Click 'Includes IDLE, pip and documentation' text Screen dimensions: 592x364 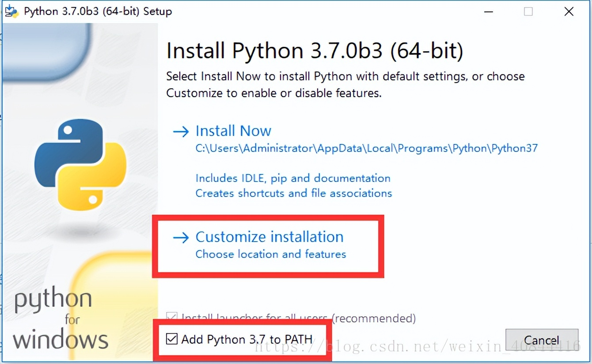[293, 178]
